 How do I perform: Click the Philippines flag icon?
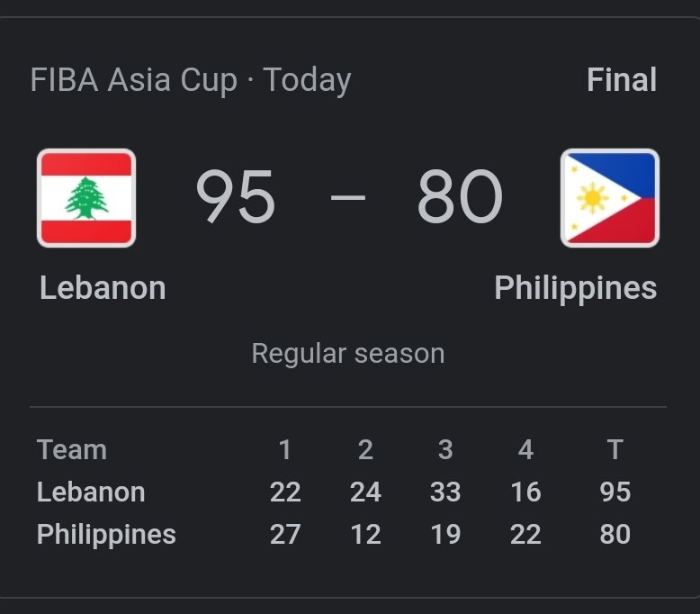click(610, 198)
